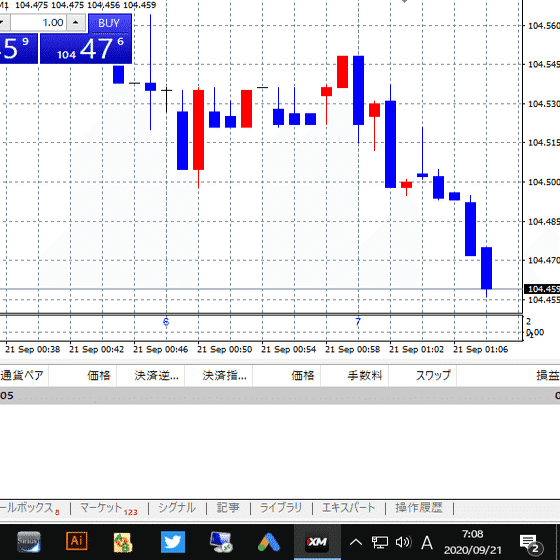Click the blue marker 6 in indicator window
The width and height of the screenshot is (560, 560).
pyautogui.click(x=166, y=322)
